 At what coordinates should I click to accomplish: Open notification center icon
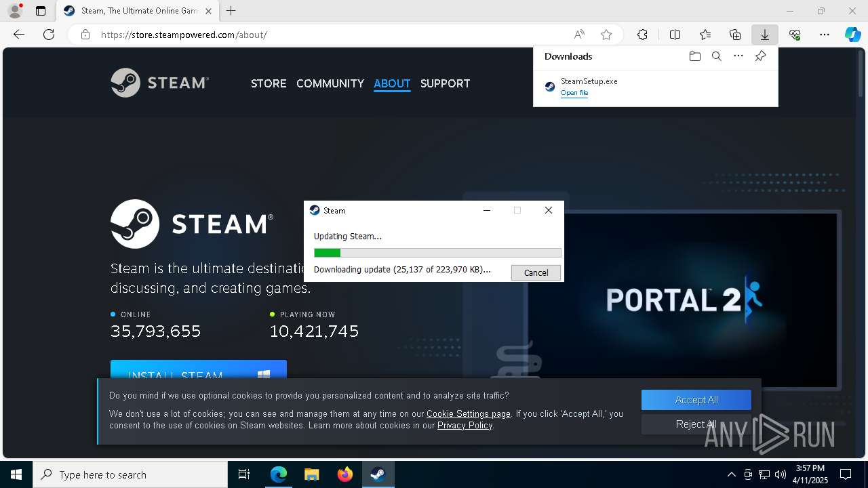pos(846,474)
